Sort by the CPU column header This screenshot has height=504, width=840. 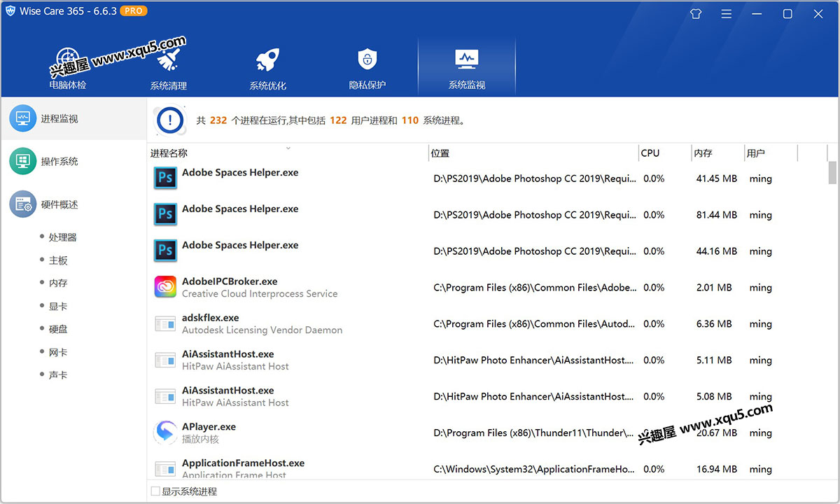pyautogui.click(x=665, y=153)
